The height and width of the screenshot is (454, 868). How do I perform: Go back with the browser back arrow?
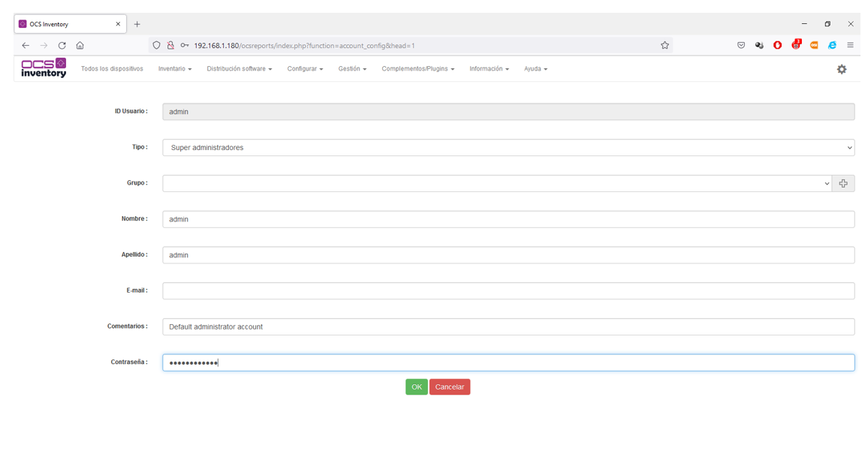(x=26, y=45)
